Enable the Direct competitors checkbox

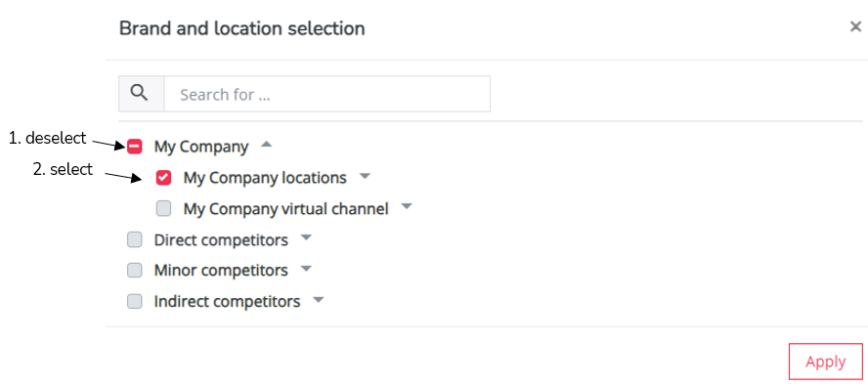point(135,239)
